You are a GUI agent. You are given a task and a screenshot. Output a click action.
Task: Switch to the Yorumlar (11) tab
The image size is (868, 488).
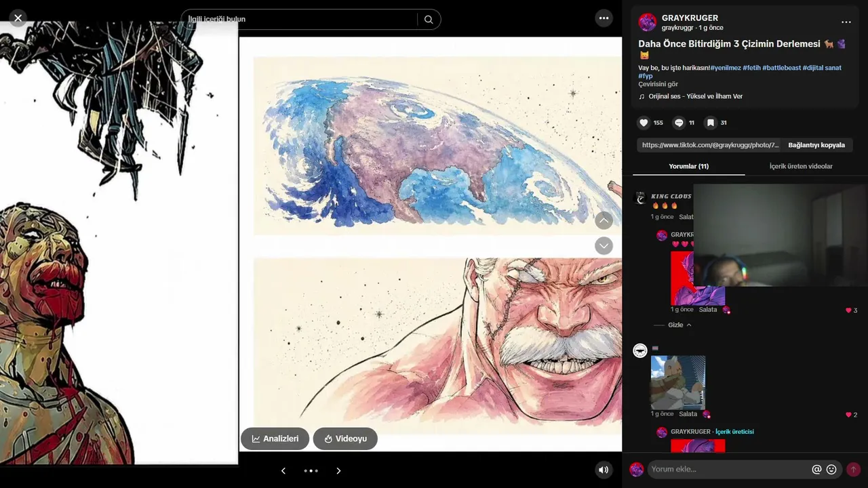pyautogui.click(x=688, y=166)
